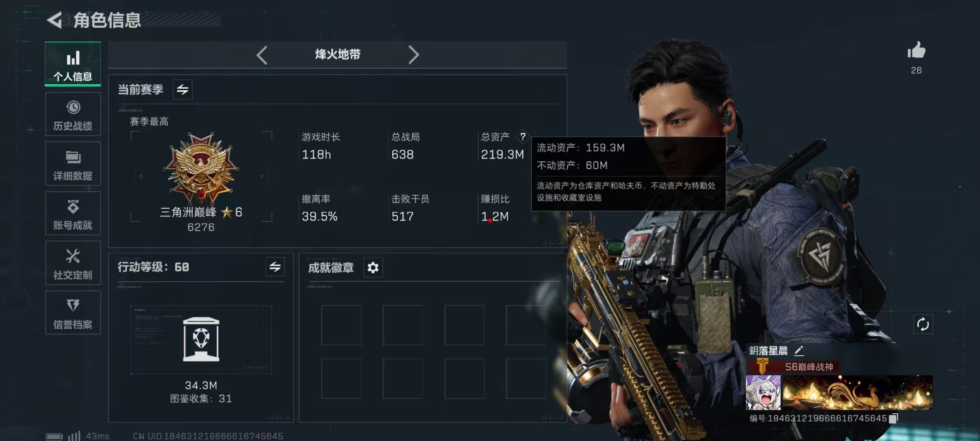Toggle the 行动等级 swap button

click(x=275, y=267)
